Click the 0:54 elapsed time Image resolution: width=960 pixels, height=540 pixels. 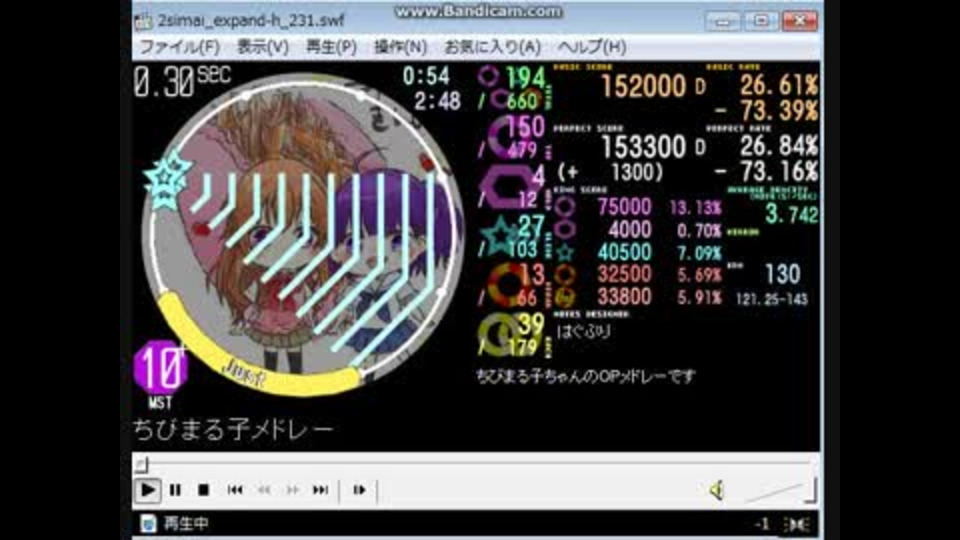coord(426,77)
